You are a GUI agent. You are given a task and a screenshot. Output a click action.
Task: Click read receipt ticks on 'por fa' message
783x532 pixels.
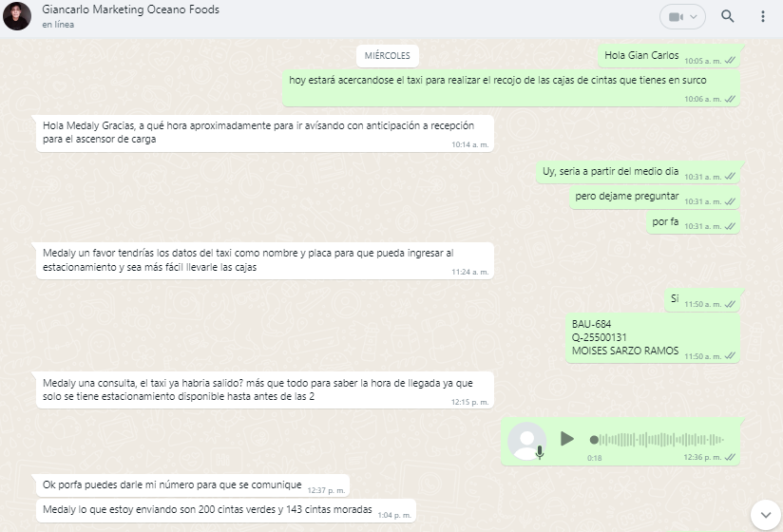pyautogui.click(x=730, y=226)
